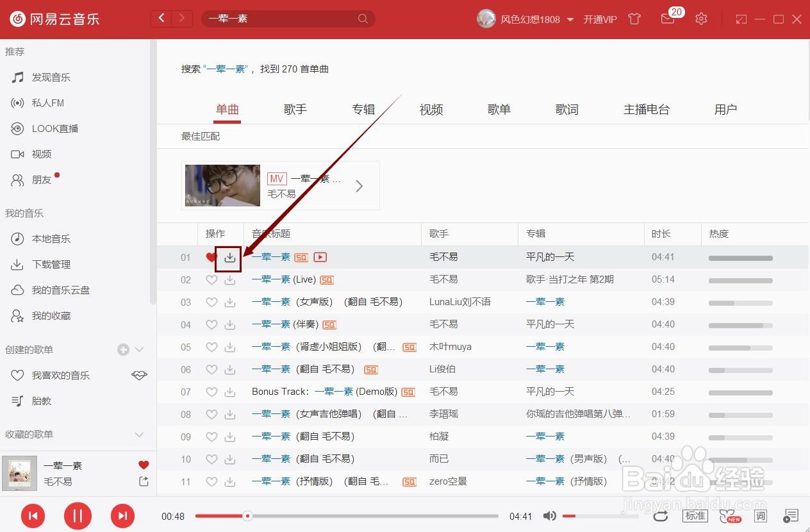
Task: Like song 07 Bonus Track Demo版
Action: (x=211, y=392)
